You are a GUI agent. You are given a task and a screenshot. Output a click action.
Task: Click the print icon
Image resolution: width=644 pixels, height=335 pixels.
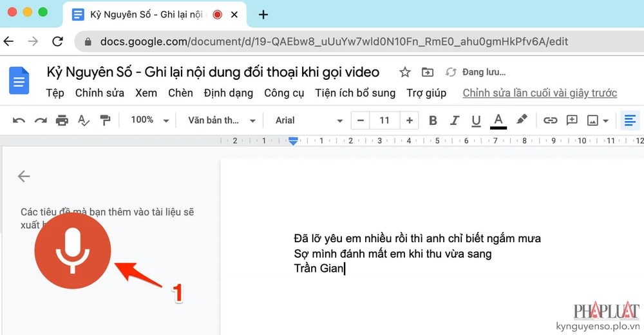[62, 120]
